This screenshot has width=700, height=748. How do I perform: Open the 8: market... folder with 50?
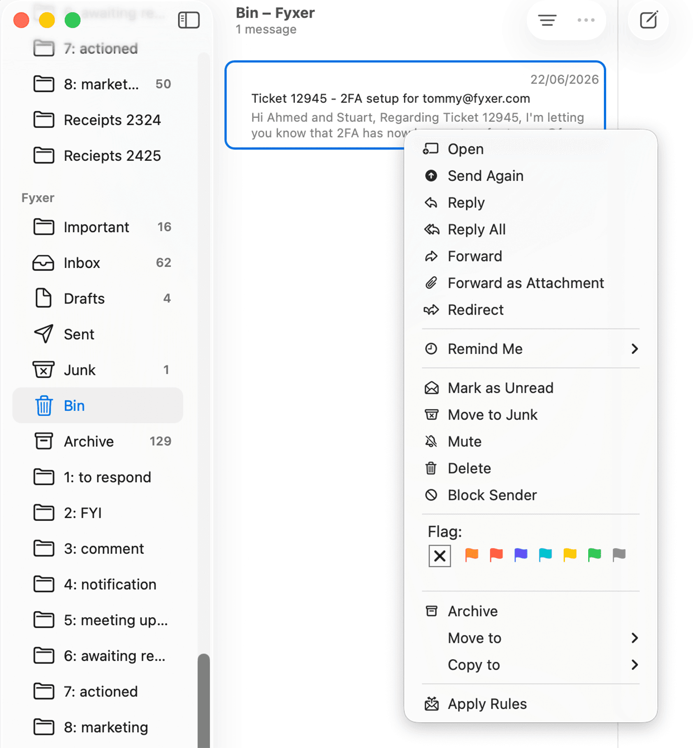coord(98,84)
